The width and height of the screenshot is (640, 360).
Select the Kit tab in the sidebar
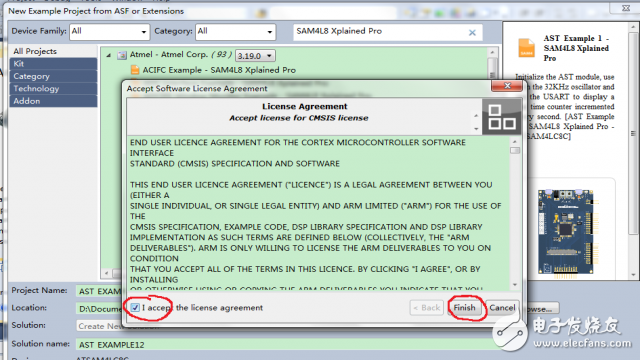point(53,64)
